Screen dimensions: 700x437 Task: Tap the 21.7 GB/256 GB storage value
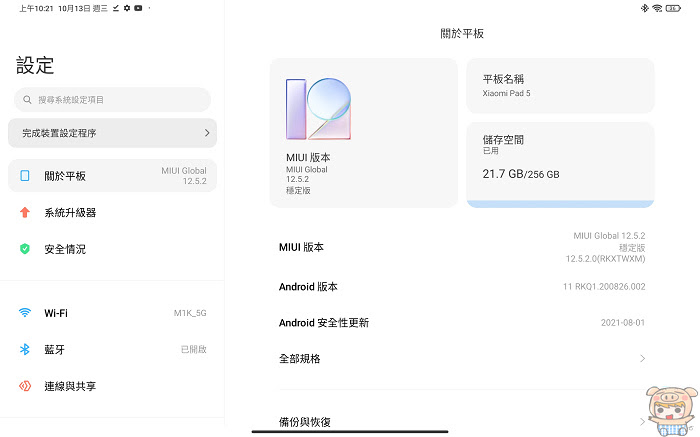[521, 174]
